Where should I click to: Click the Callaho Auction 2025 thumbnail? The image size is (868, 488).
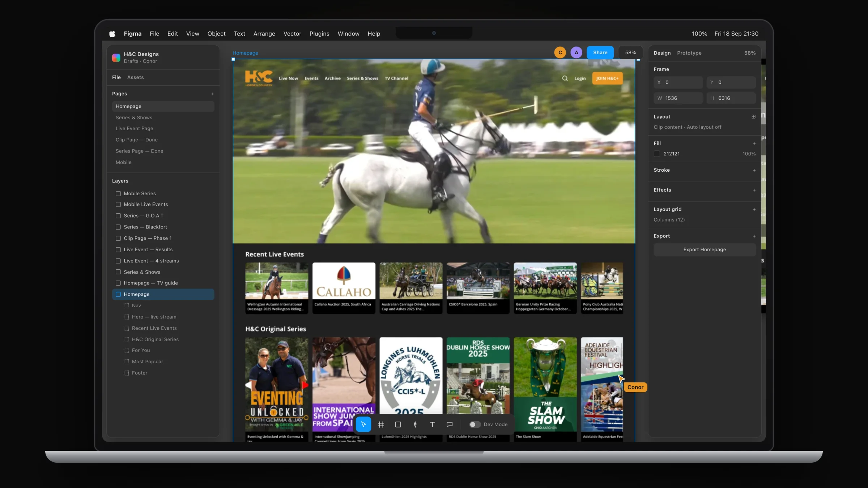pos(344,281)
